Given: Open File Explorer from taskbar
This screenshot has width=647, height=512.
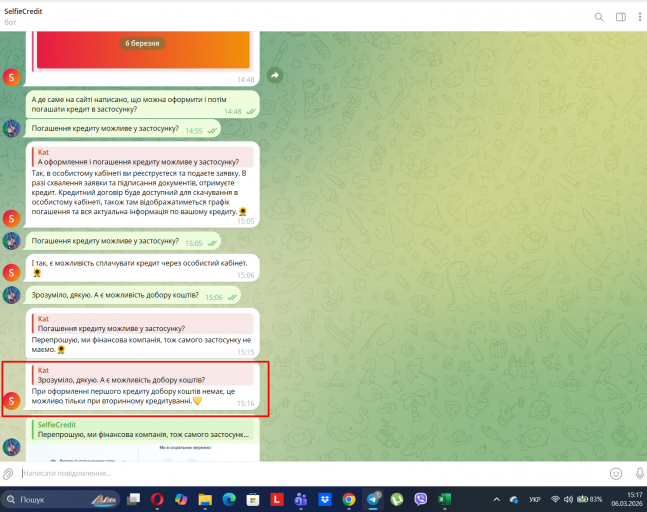Looking at the screenshot, I should pos(205,500).
